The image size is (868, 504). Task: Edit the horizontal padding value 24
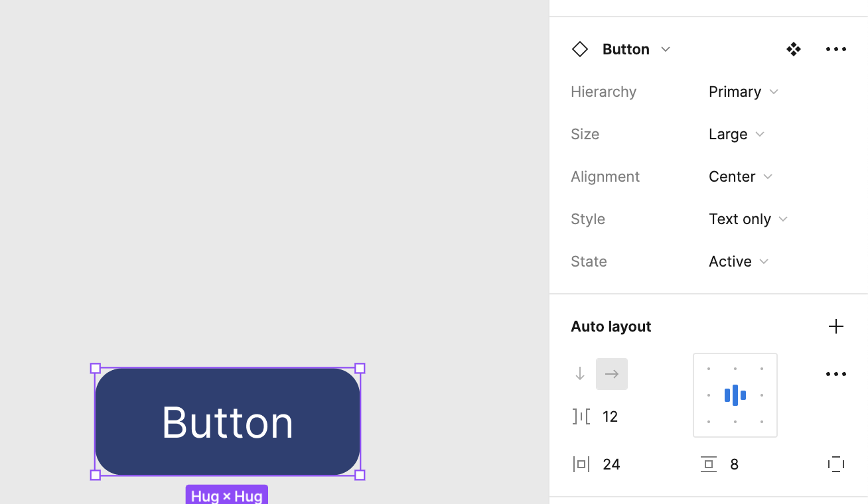coord(611,464)
